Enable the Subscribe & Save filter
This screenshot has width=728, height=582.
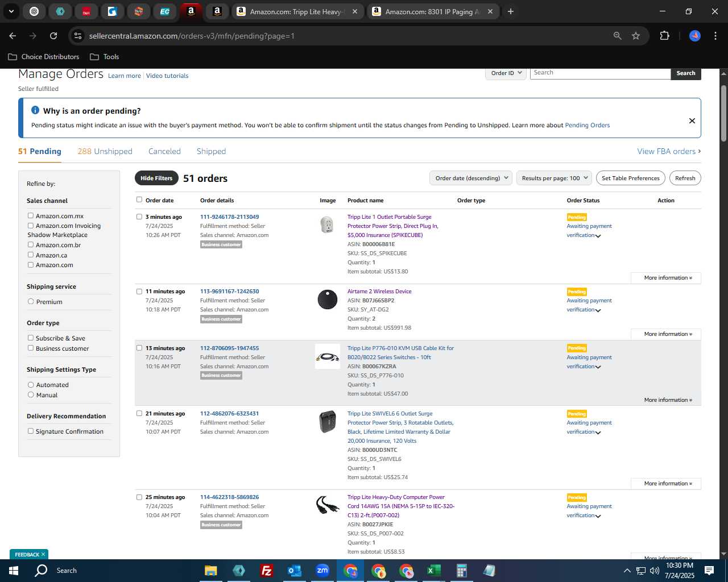tap(31, 338)
